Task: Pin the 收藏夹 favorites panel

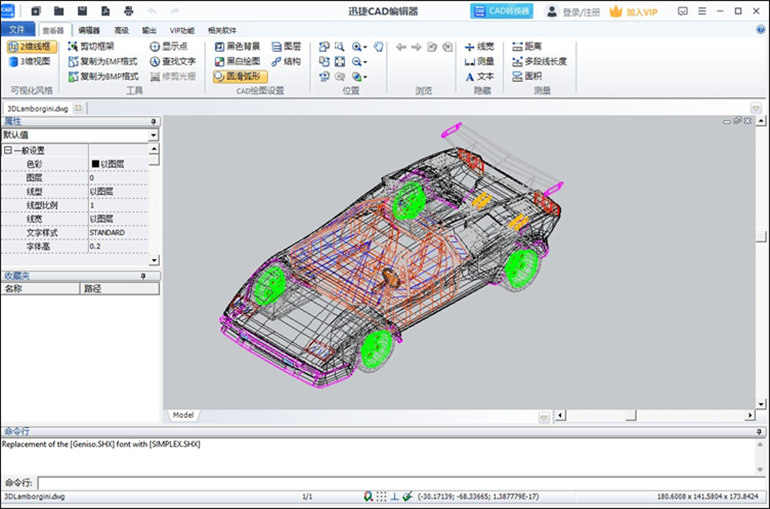Action: 143,276
